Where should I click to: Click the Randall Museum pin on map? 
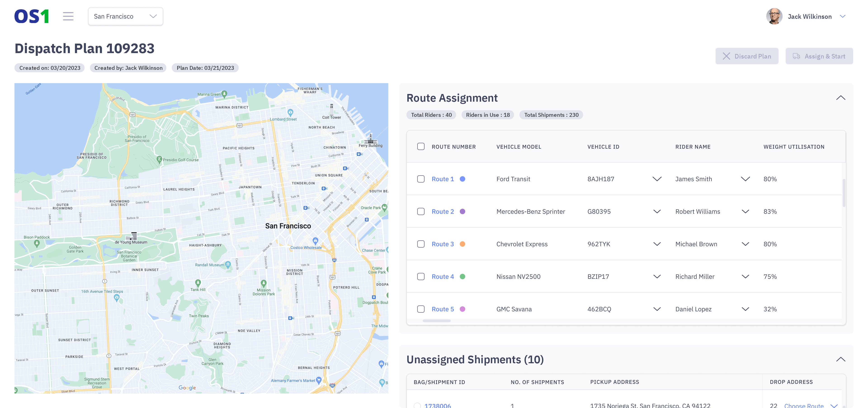pyautogui.click(x=228, y=265)
